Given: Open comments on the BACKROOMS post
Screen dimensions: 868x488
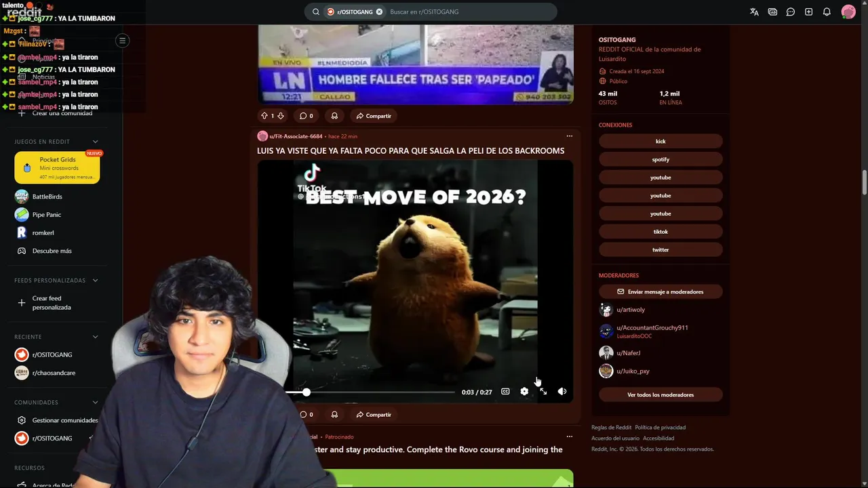Looking at the screenshot, I should tap(307, 415).
